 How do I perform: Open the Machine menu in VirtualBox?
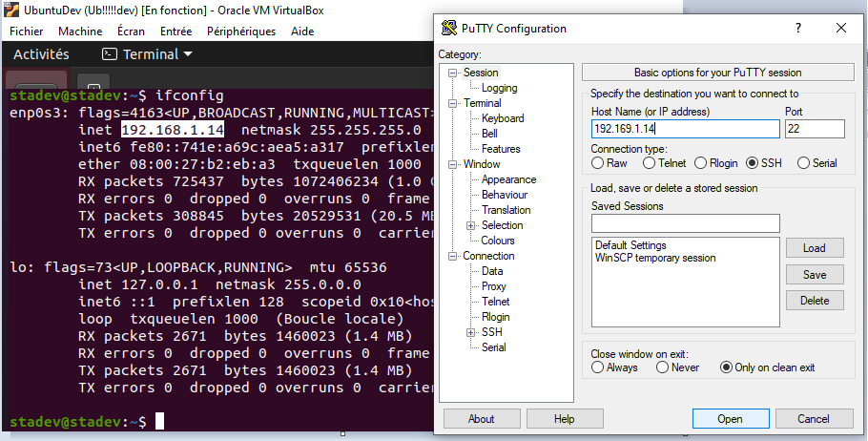click(80, 31)
